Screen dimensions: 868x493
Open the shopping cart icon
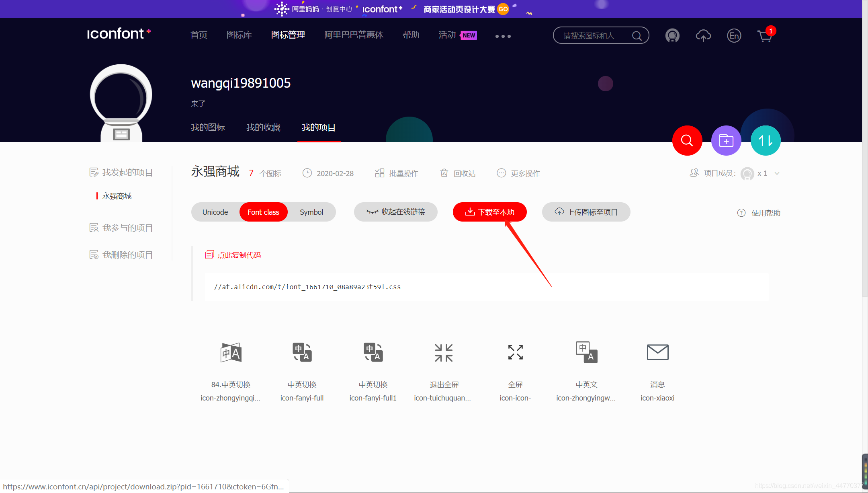point(766,35)
